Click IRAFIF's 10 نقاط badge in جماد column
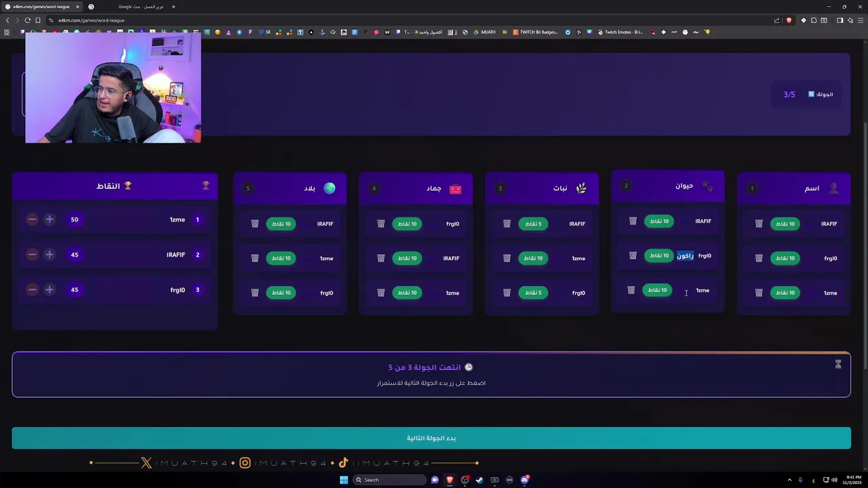 click(407, 258)
